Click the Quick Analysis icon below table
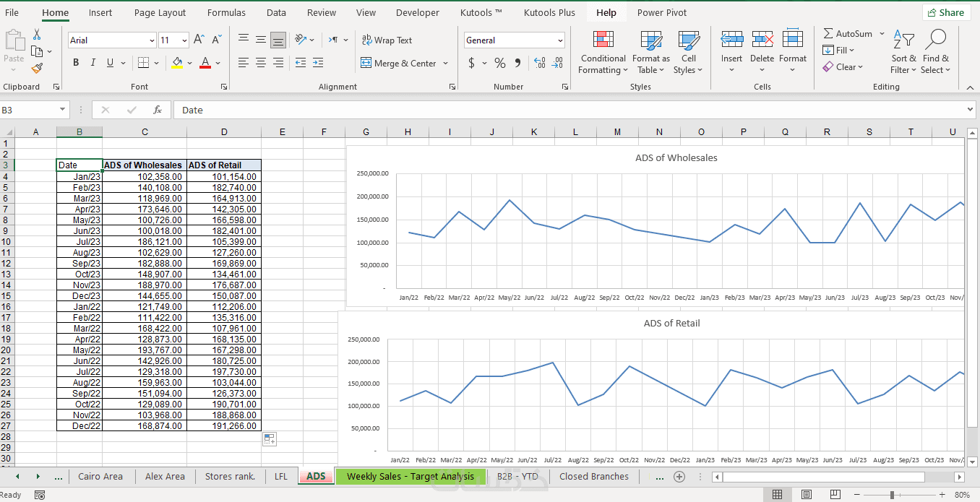Screen dimensions: 980x502 269,438
